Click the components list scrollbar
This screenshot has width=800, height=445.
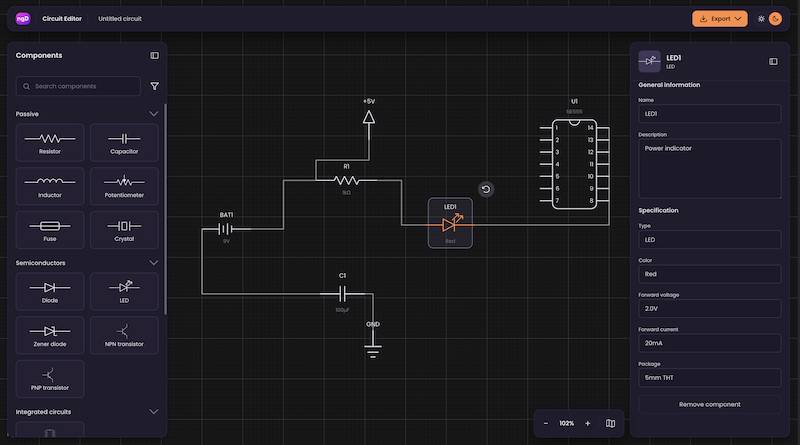[165, 209]
